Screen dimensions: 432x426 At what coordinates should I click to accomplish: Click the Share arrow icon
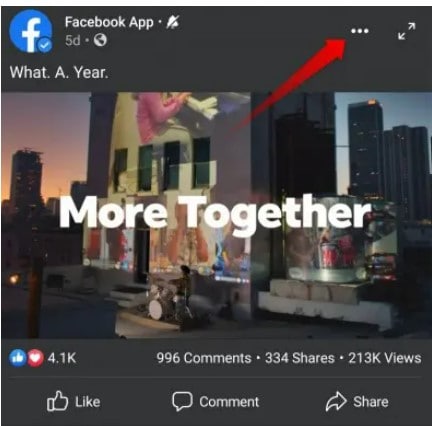point(336,401)
